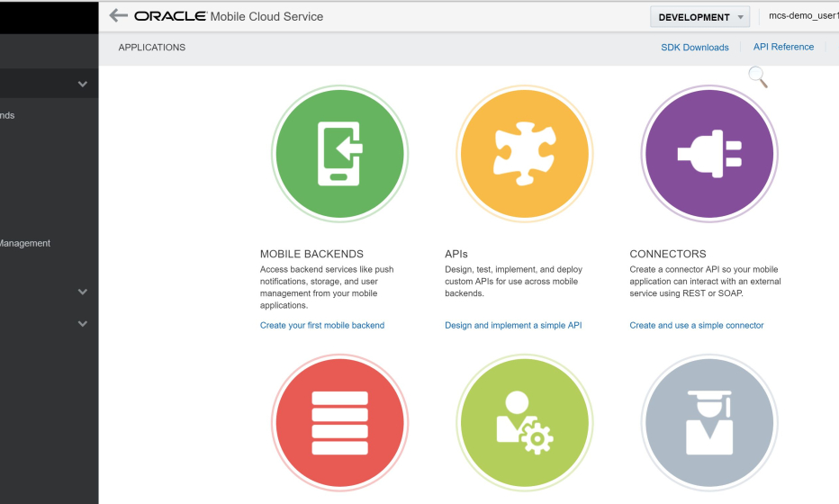The image size is (839, 504).
Task: Click the back arrow beside the Oracle logo
Action: [118, 16]
